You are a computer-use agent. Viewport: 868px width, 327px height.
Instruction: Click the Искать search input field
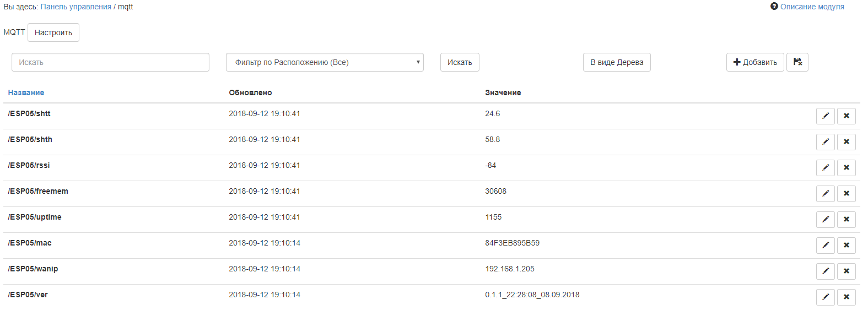pyautogui.click(x=110, y=62)
